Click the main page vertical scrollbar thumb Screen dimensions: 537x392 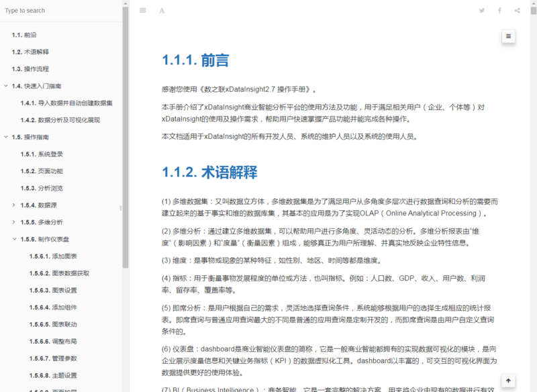(534, 11)
